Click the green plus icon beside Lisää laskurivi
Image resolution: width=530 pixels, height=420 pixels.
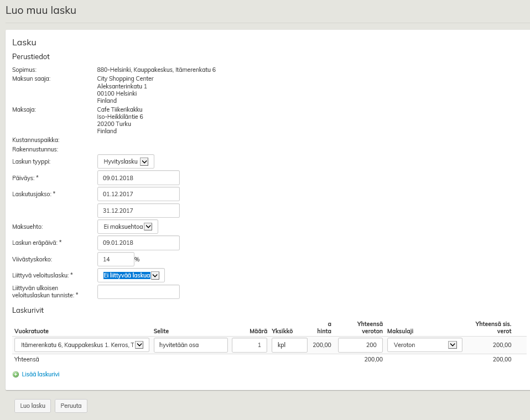(x=15, y=374)
